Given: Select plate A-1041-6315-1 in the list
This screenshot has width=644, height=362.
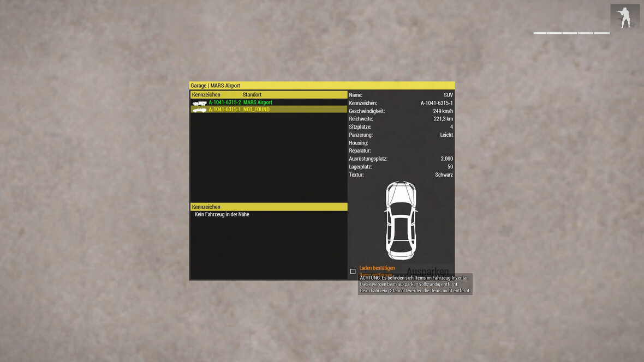Looking at the screenshot, I should 225,110.
